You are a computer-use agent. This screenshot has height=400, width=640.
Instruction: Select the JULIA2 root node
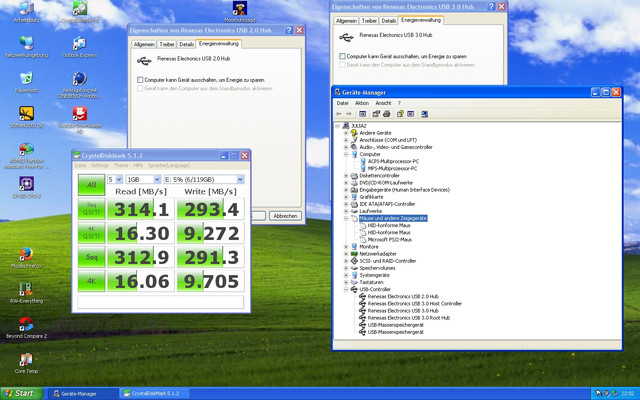[x=358, y=126]
